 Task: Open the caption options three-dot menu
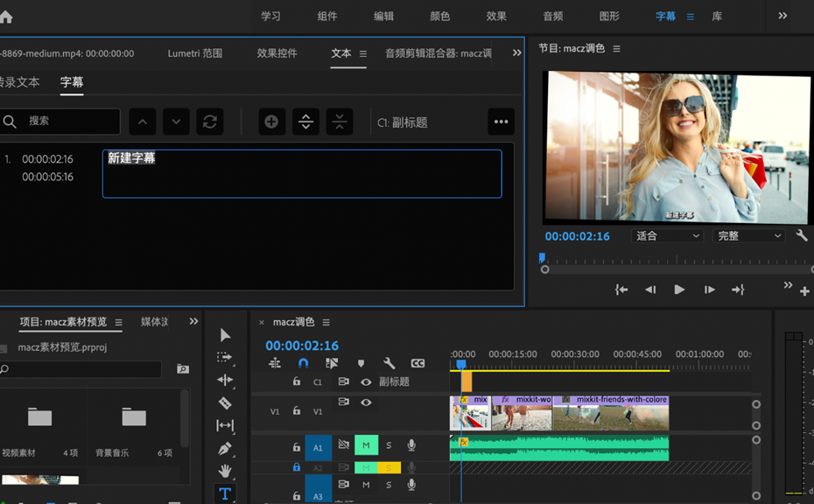tap(501, 122)
